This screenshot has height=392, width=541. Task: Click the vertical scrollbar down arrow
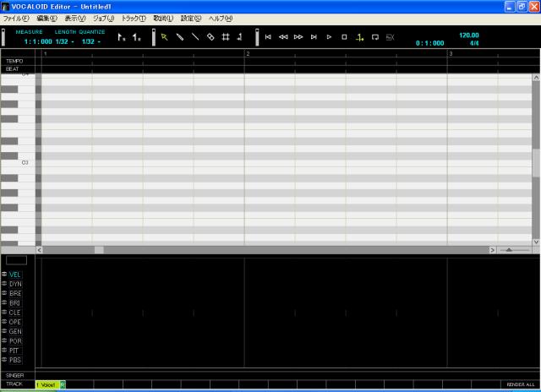coord(536,242)
